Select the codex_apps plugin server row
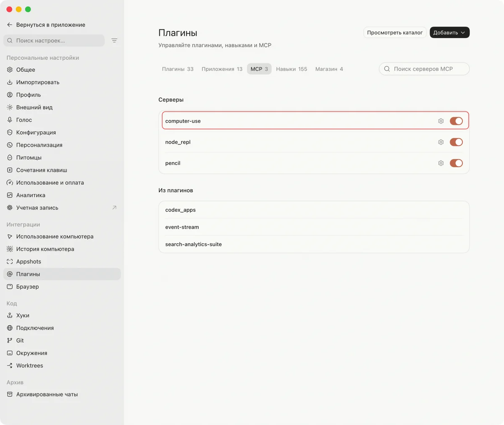 [x=314, y=210]
